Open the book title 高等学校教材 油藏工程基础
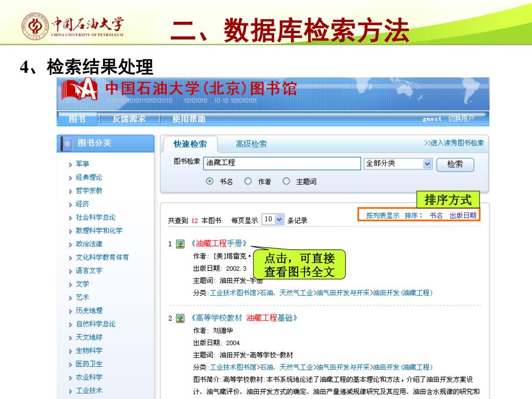This screenshot has height=399, width=532. point(244,318)
